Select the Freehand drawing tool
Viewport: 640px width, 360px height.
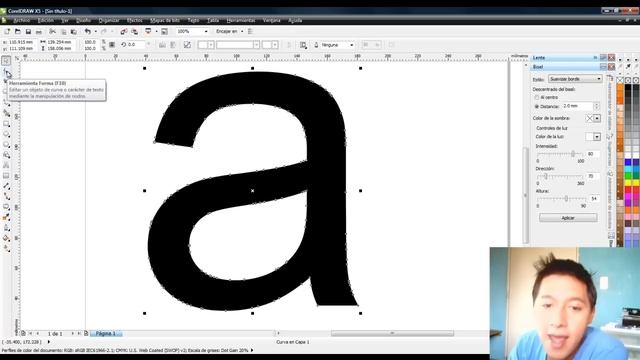pyautogui.click(x=6, y=103)
